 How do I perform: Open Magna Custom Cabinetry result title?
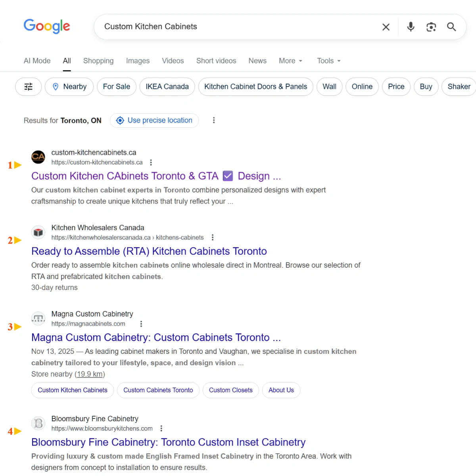(x=156, y=337)
